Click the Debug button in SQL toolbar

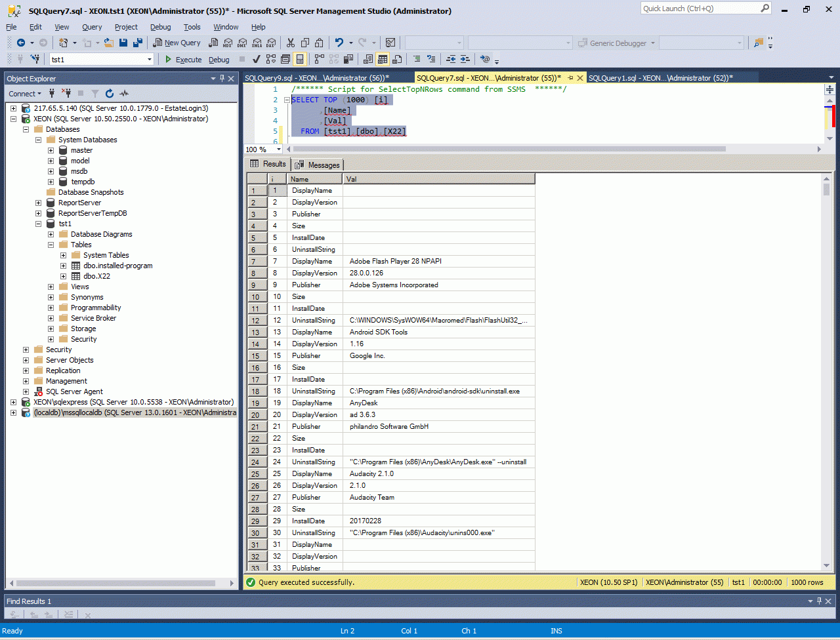coord(219,59)
